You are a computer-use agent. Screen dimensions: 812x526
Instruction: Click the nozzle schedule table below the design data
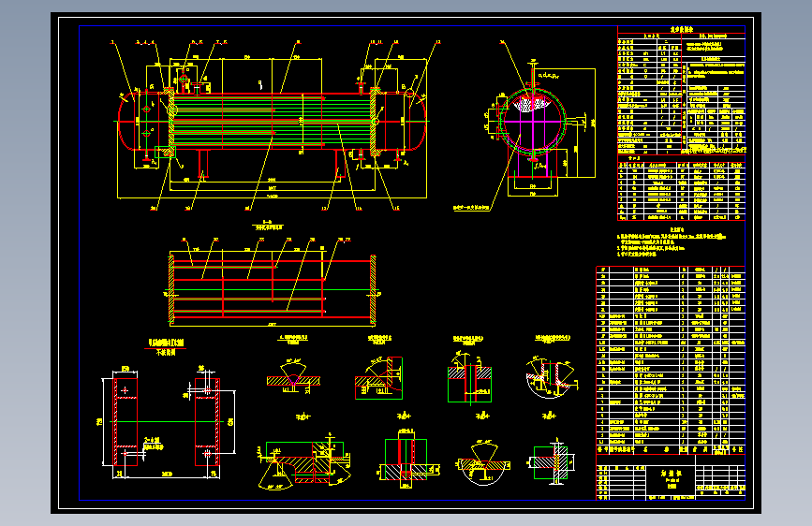point(682,189)
